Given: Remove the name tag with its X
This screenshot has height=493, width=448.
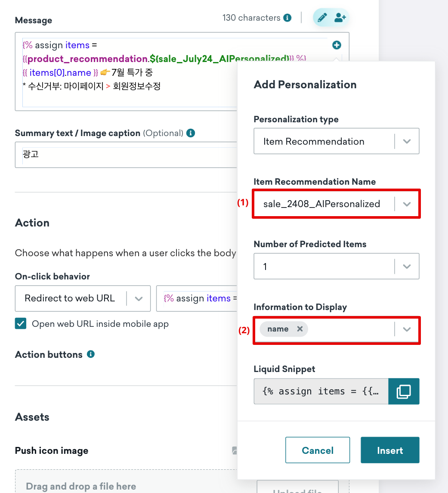Looking at the screenshot, I should pyautogui.click(x=300, y=329).
